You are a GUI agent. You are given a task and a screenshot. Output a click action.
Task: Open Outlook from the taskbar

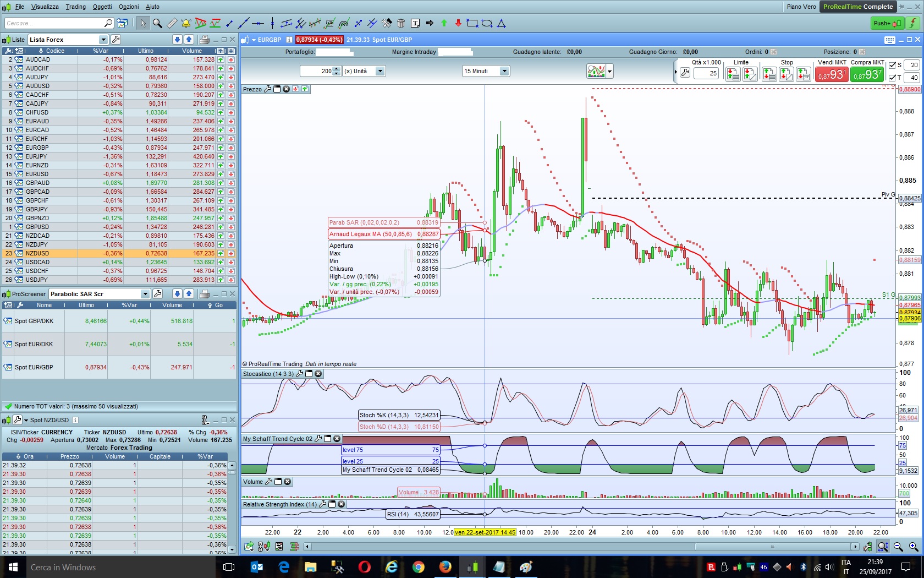[257, 567]
